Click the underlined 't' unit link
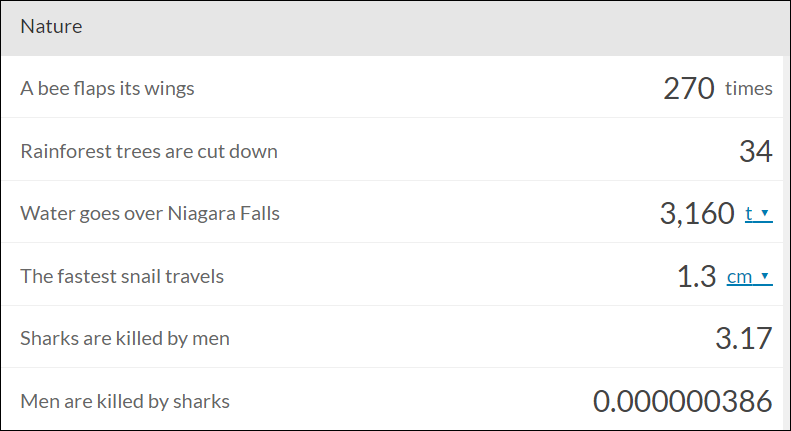This screenshot has height=431, width=791. (x=749, y=213)
